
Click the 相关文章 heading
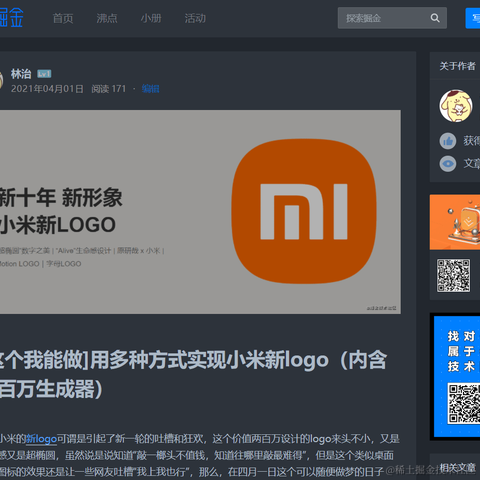click(x=457, y=468)
